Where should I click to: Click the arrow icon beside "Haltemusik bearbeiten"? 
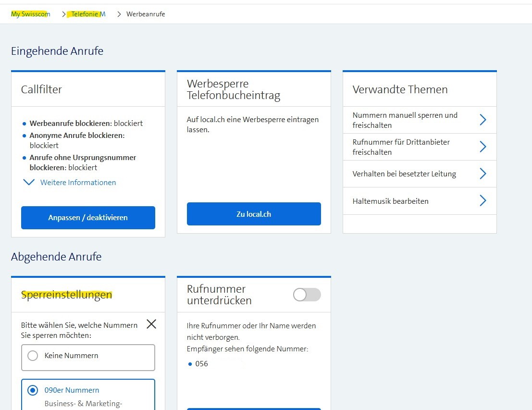coord(483,201)
